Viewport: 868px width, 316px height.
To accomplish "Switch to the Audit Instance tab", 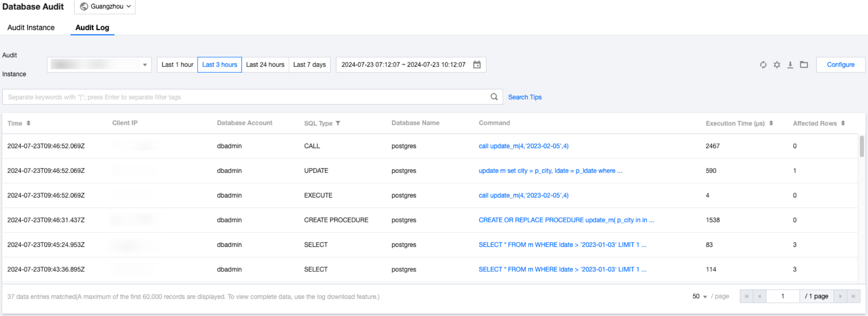I will (x=31, y=28).
